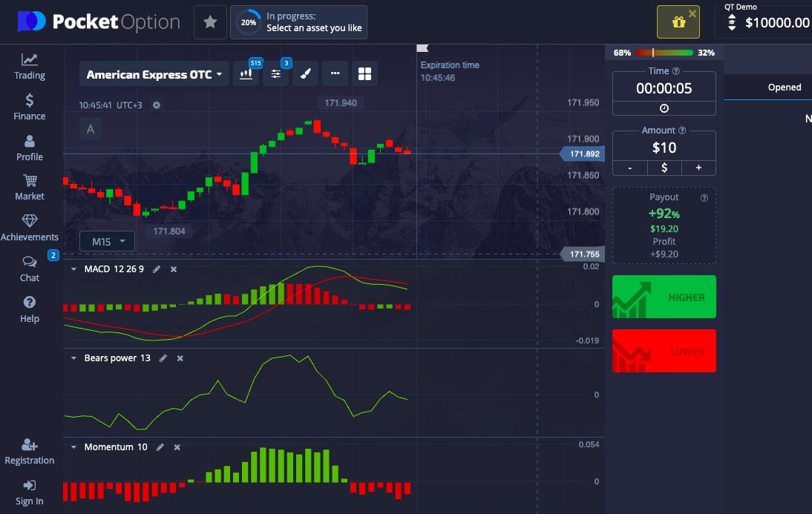Edit Bears power indicator settings
This screenshot has height=514, width=812.
tap(163, 358)
